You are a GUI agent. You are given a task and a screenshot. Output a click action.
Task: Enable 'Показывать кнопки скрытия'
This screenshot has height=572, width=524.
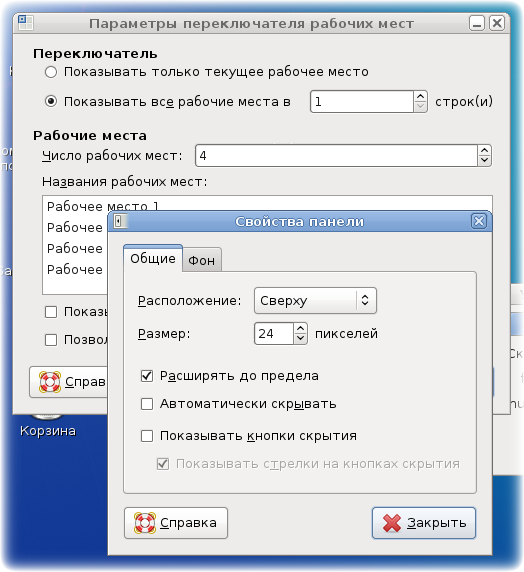pyautogui.click(x=147, y=436)
